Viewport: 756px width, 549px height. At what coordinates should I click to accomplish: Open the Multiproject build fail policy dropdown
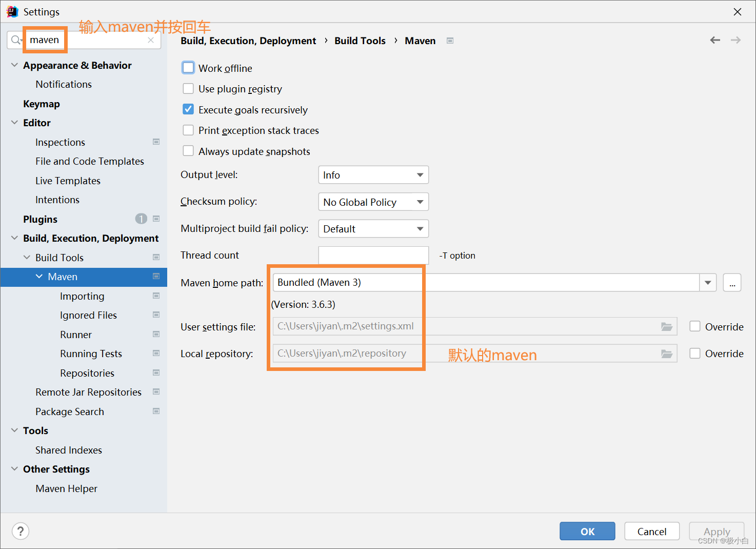[373, 229]
